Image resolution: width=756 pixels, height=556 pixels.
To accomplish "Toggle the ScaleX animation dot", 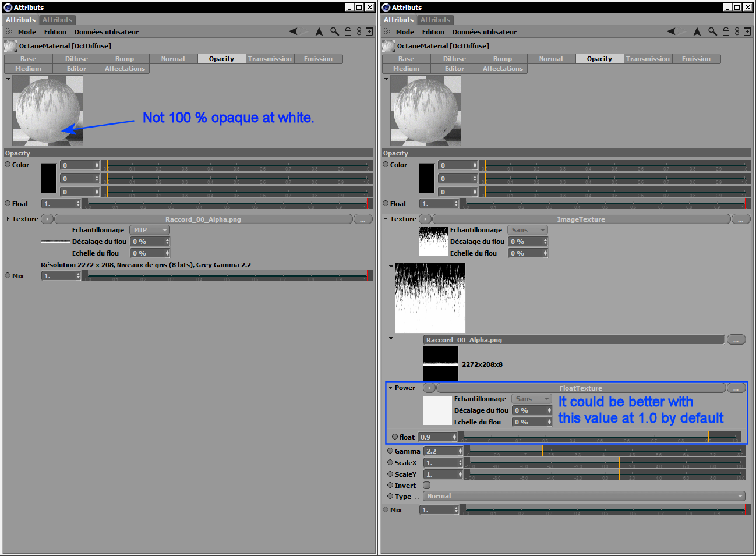I will (390, 462).
